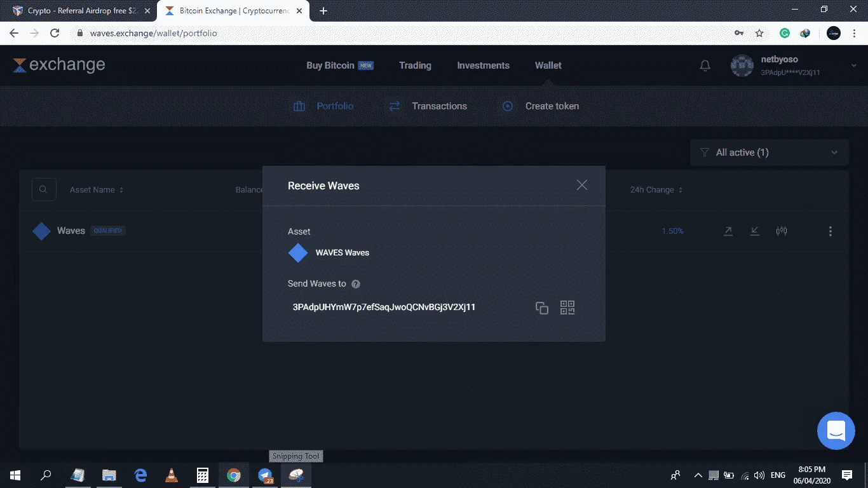The height and width of the screenshot is (488, 868).
Task: Close the Bitcoin Exchange browser tab
Action: click(300, 11)
